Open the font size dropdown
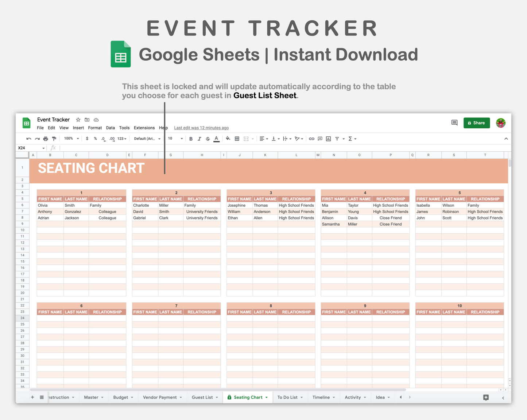This screenshot has height=420, width=527. pos(175,139)
